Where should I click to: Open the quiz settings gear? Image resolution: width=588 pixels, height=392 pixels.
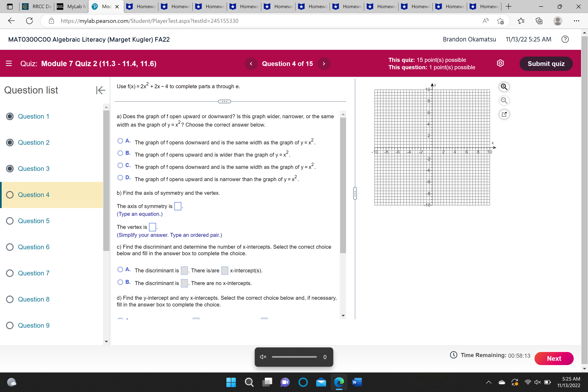500,63
